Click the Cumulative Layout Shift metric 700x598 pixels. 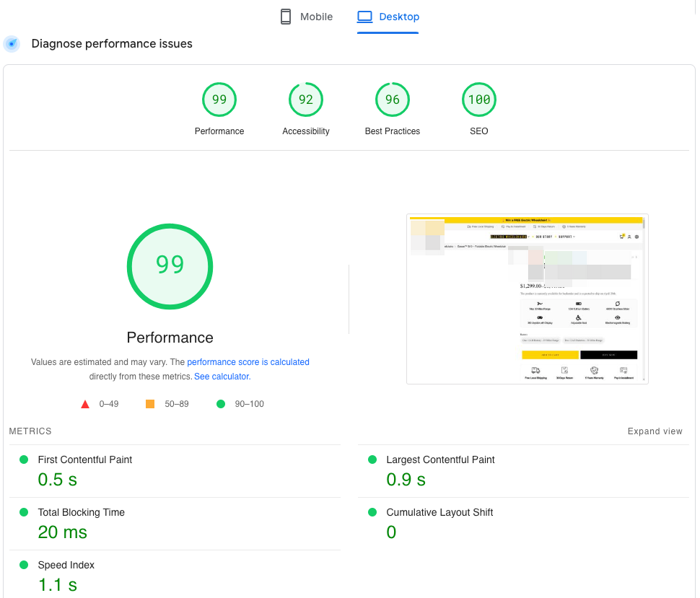(439, 512)
